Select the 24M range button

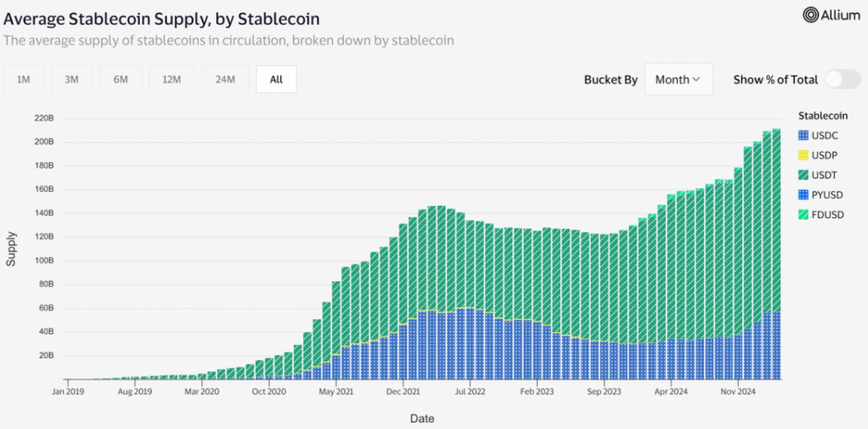click(225, 79)
